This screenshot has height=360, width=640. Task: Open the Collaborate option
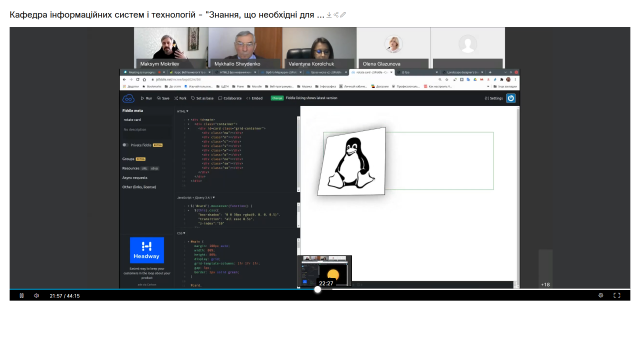230,98
